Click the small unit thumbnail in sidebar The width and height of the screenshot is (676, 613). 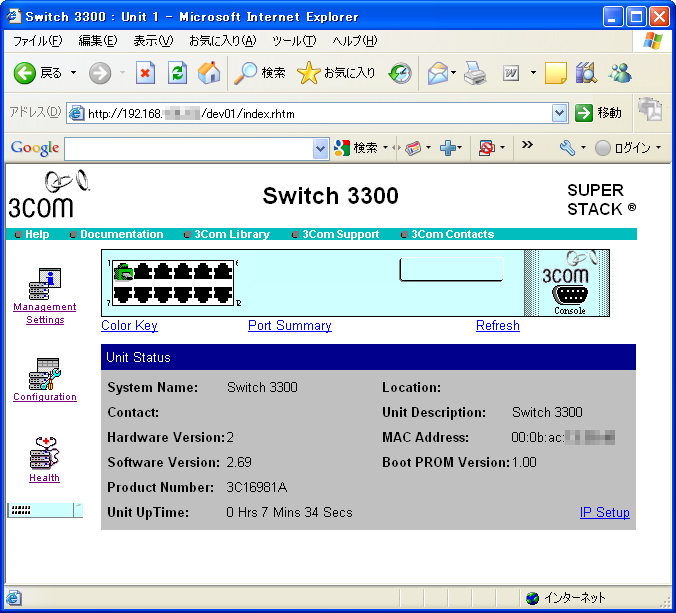45,510
